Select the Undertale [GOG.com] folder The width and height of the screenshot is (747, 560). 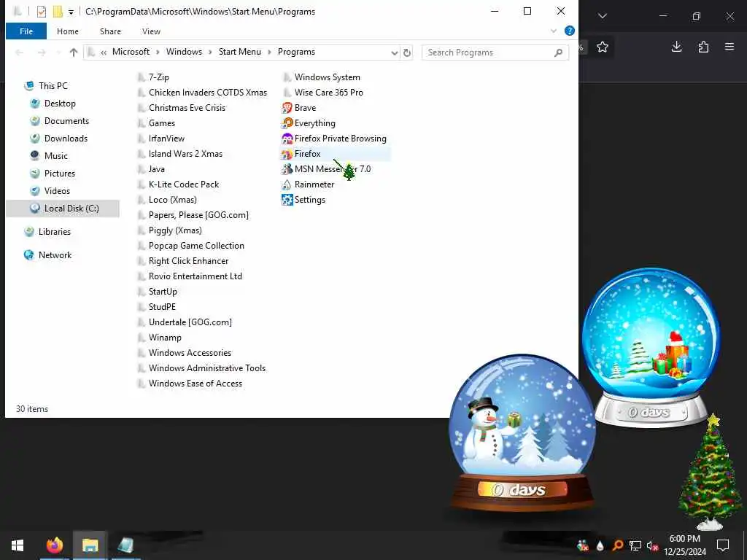click(185, 322)
